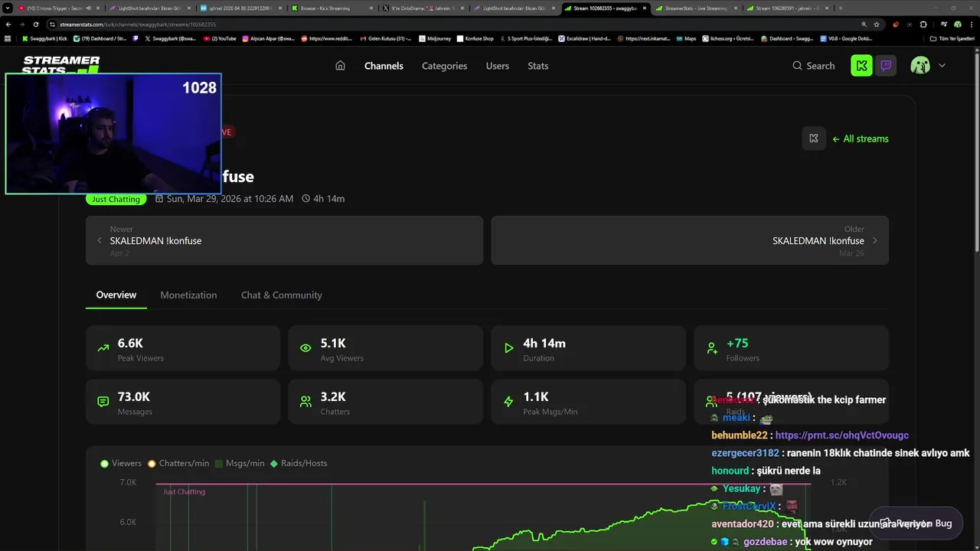Click the 73.0K Messages value
Screen dimensions: 980x551
click(x=134, y=396)
